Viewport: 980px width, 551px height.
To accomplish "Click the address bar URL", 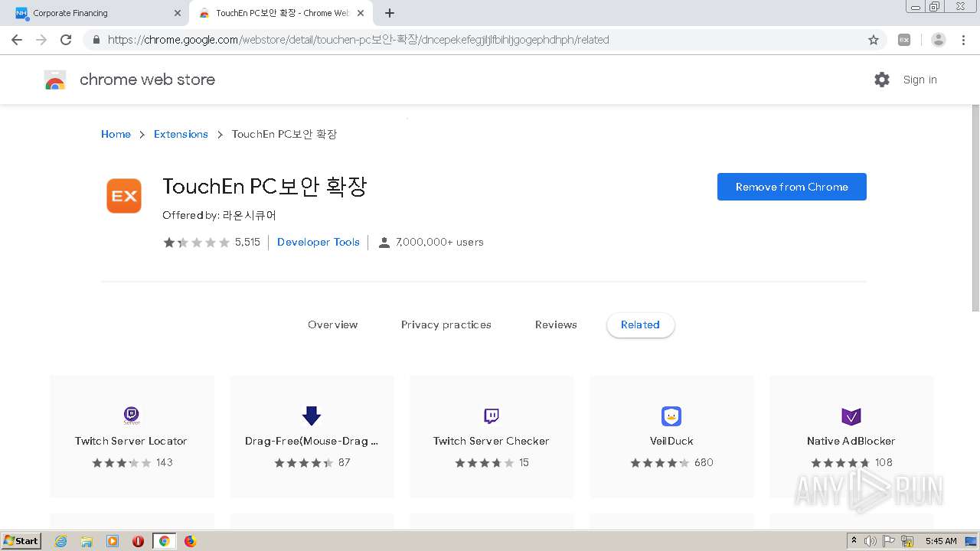I will point(358,40).
